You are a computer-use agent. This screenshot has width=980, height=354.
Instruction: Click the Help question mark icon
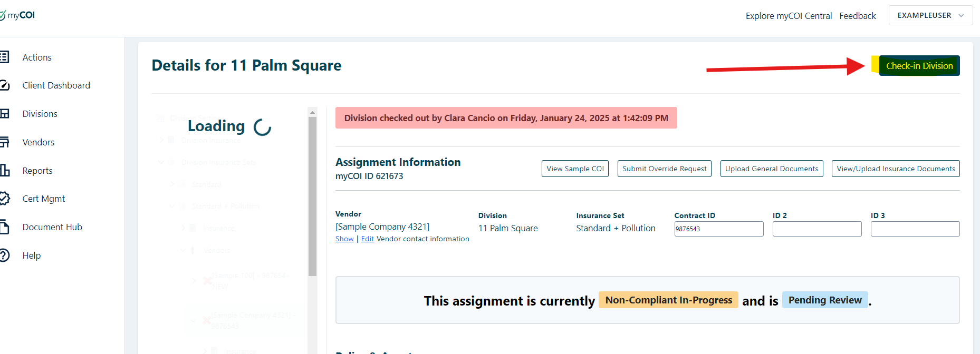4,255
